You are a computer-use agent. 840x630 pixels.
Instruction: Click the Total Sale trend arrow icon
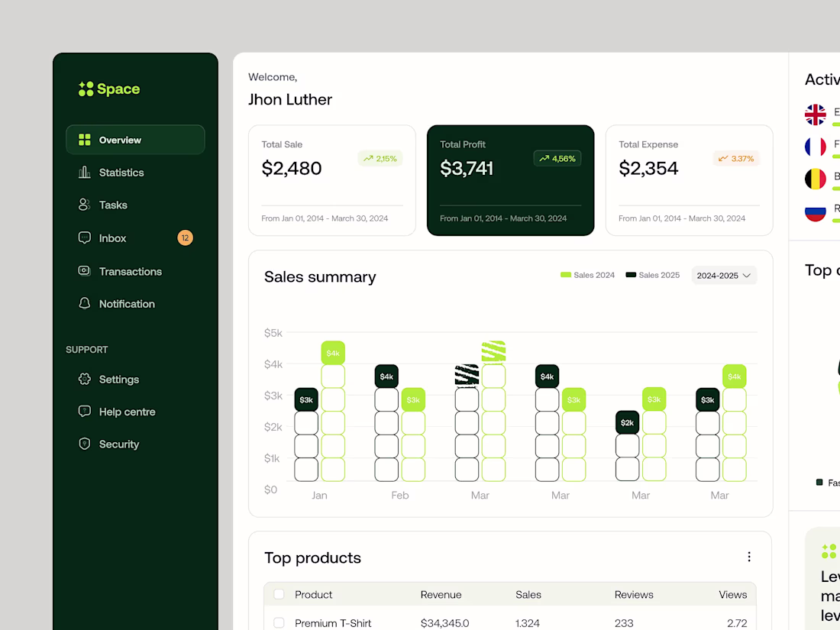click(368, 159)
